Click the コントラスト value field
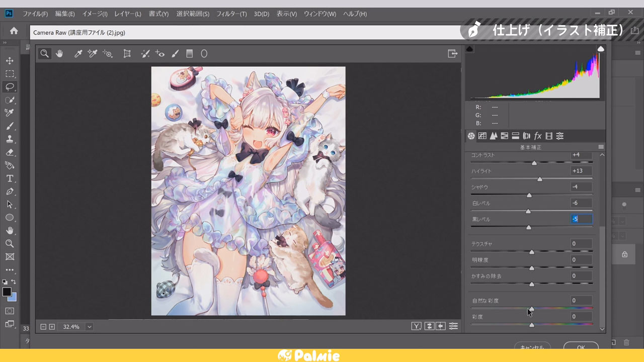This screenshot has width=644, height=362. point(581,155)
